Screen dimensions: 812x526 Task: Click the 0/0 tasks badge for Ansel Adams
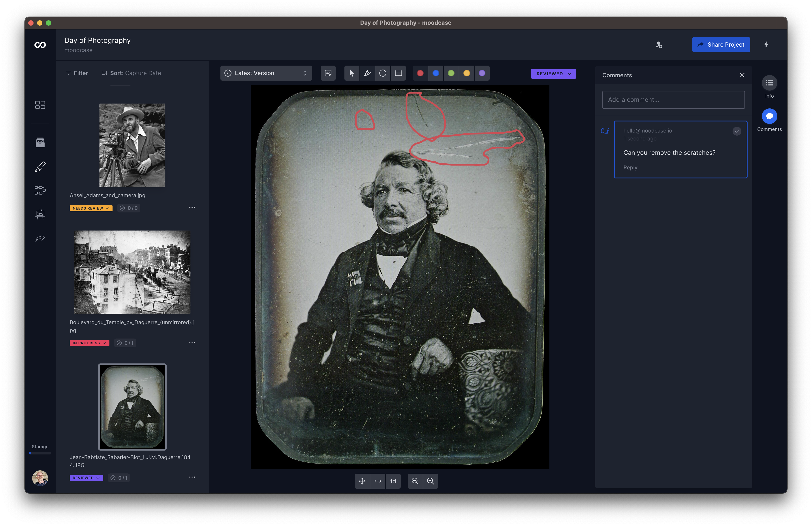129,208
